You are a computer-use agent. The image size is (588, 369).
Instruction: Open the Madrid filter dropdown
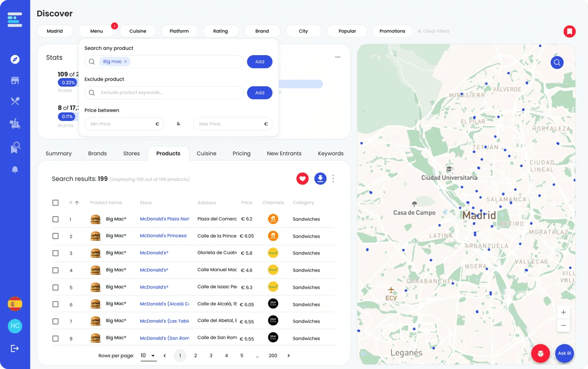[x=55, y=31]
